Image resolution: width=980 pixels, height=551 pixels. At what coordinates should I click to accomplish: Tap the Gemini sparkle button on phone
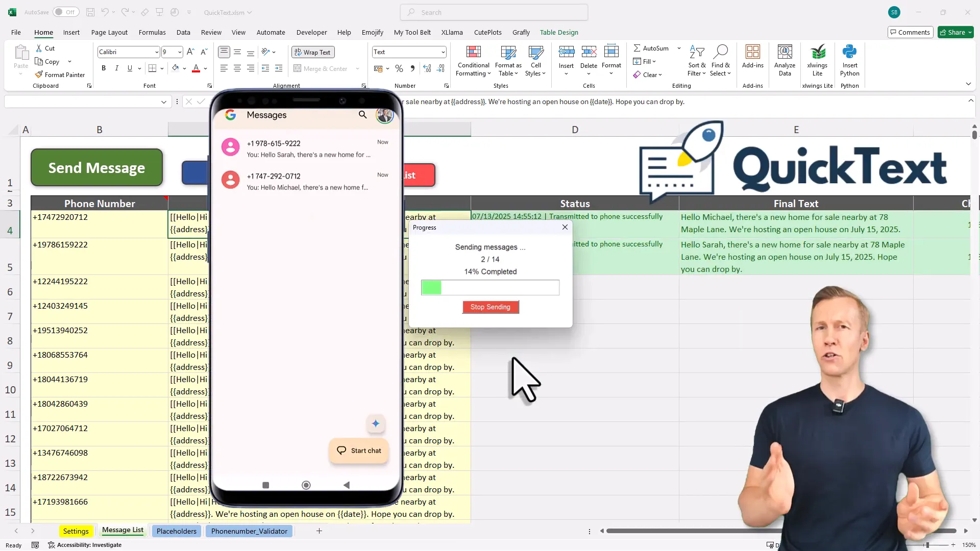[x=376, y=423]
